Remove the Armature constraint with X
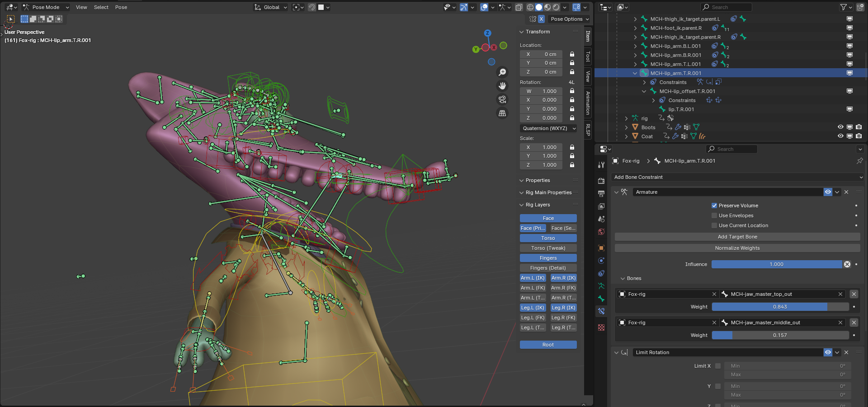The height and width of the screenshot is (407, 868). [x=846, y=192]
